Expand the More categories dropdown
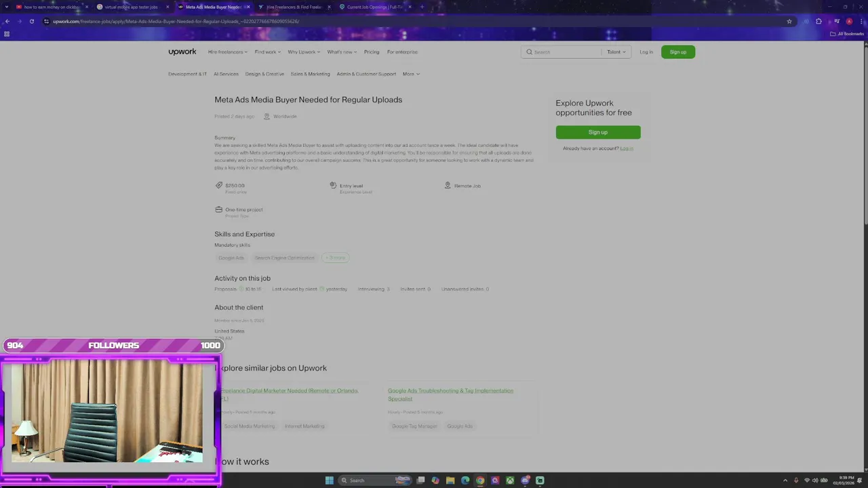Viewport: 868px width, 488px height. click(411, 74)
